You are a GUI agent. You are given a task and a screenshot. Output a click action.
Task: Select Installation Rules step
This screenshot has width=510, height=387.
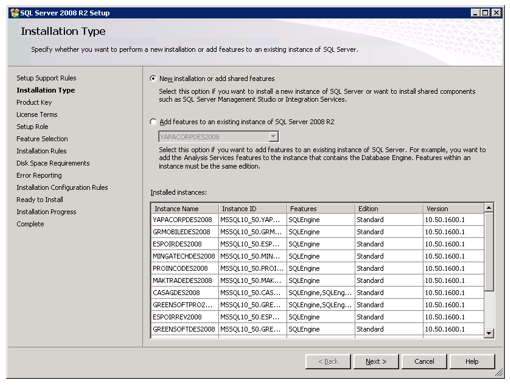point(41,151)
